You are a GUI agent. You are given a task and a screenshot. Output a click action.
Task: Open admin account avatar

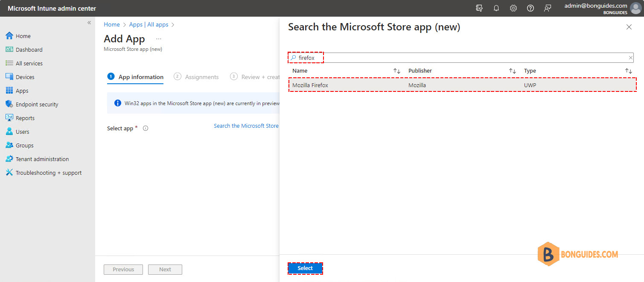635,8
